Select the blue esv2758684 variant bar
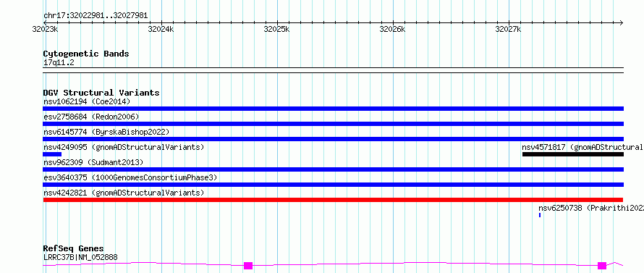 pos(334,124)
